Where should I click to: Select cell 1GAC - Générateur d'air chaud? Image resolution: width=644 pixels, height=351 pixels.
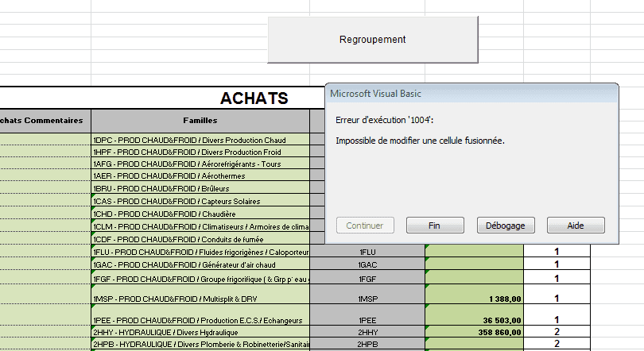[x=200, y=264]
